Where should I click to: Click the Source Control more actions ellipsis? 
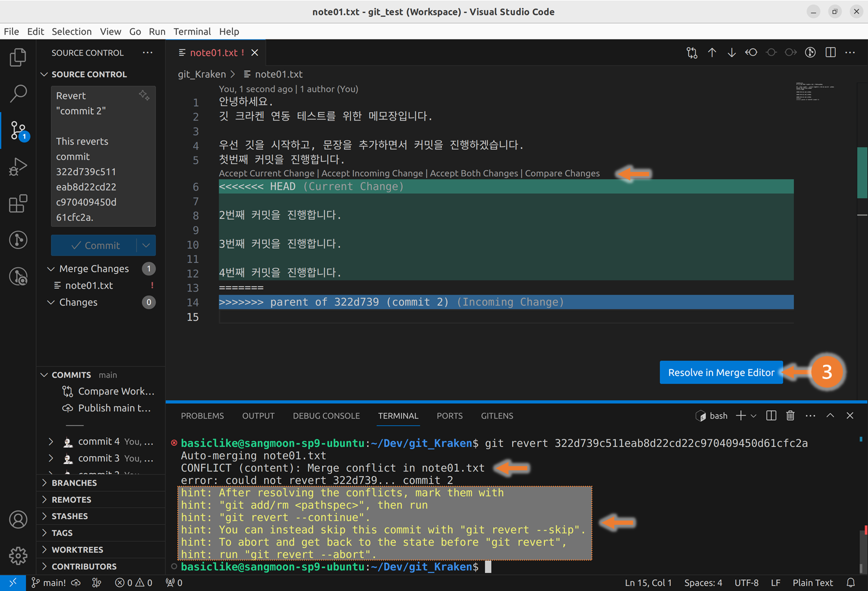click(147, 52)
